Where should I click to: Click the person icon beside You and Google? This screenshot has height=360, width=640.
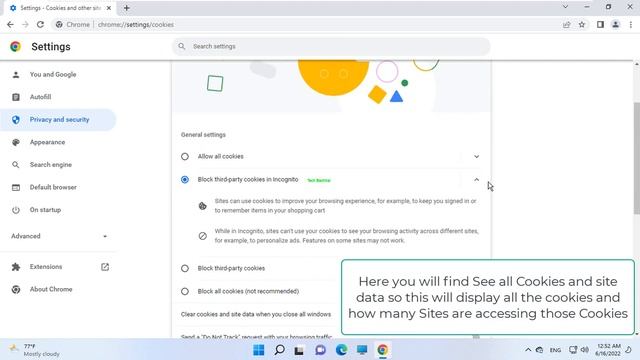point(16,74)
